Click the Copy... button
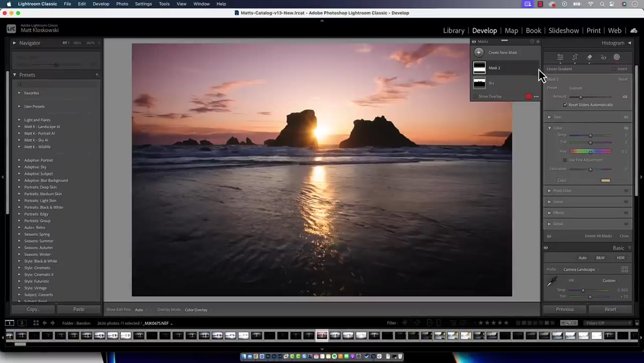 pyautogui.click(x=33, y=309)
